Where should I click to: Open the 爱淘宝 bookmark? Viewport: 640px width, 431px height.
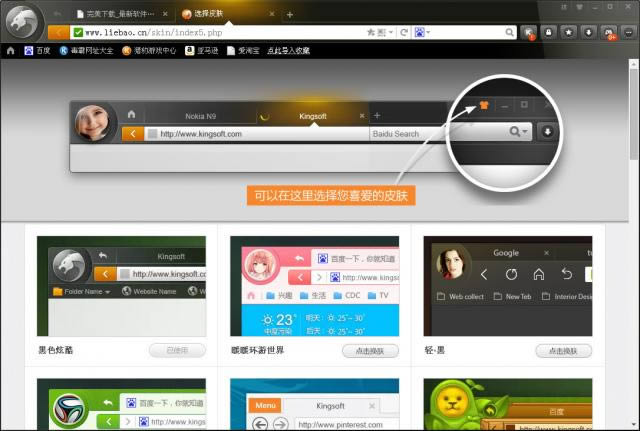[243, 51]
